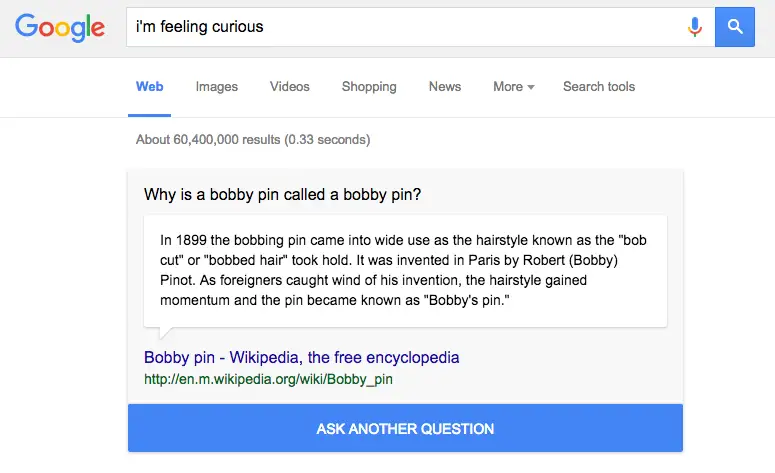775x473 pixels.
Task: Click the "About 60,400,000 results" text
Action: point(253,140)
